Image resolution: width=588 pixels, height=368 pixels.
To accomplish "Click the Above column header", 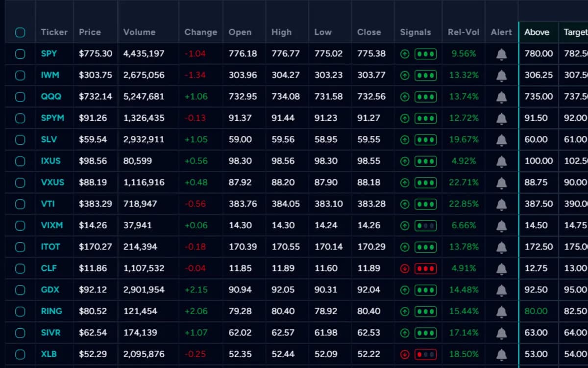I will click(x=537, y=32).
